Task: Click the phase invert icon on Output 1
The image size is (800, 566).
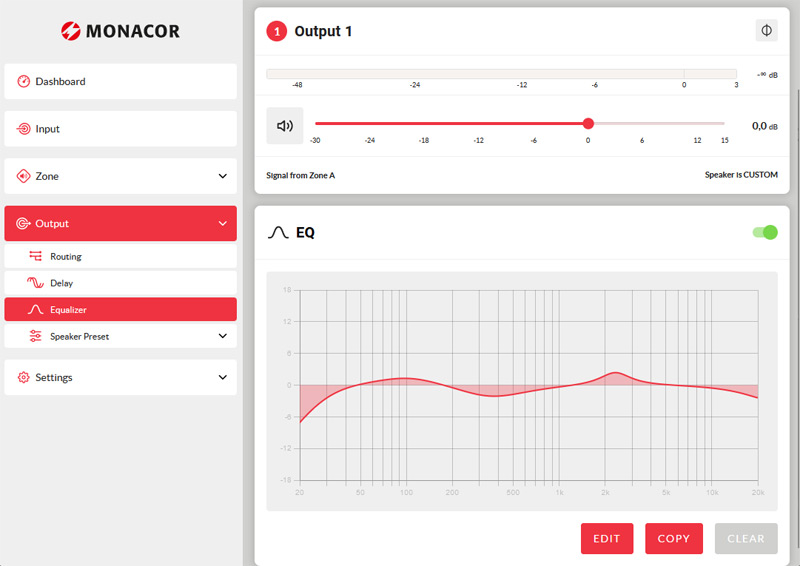Action: pos(766,31)
